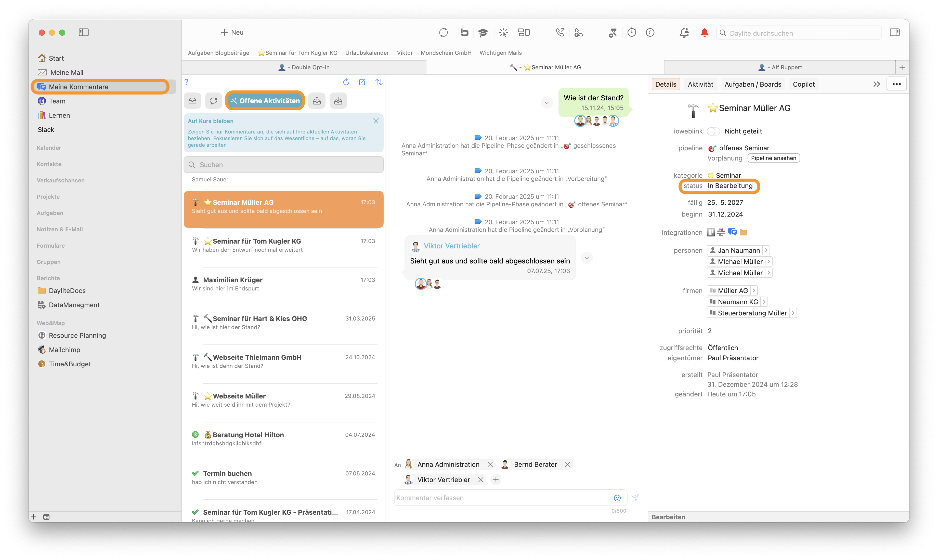Open status In Bearbeitung dropdown

730,186
